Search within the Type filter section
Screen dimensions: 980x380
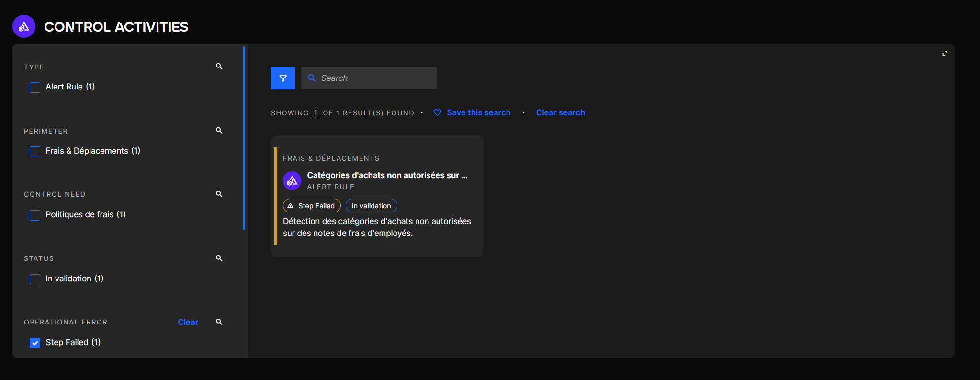[219, 67]
